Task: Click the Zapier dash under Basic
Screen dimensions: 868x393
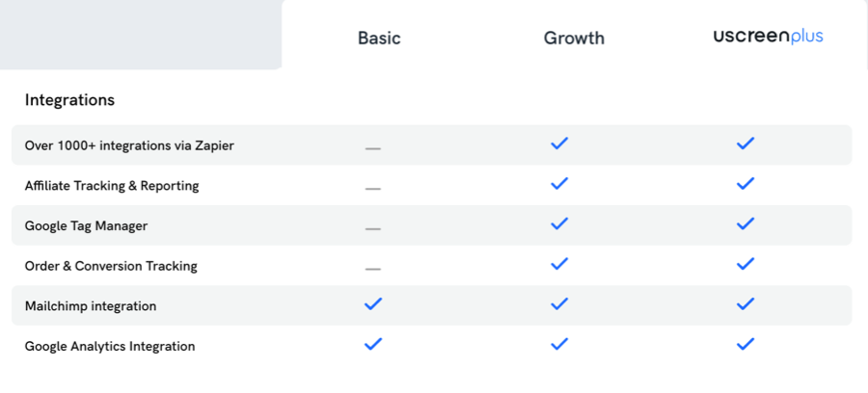Action: point(373,148)
